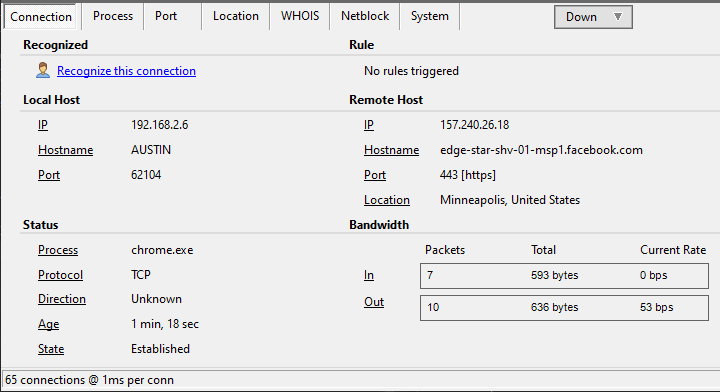Click the In bandwidth label

pos(369,275)
